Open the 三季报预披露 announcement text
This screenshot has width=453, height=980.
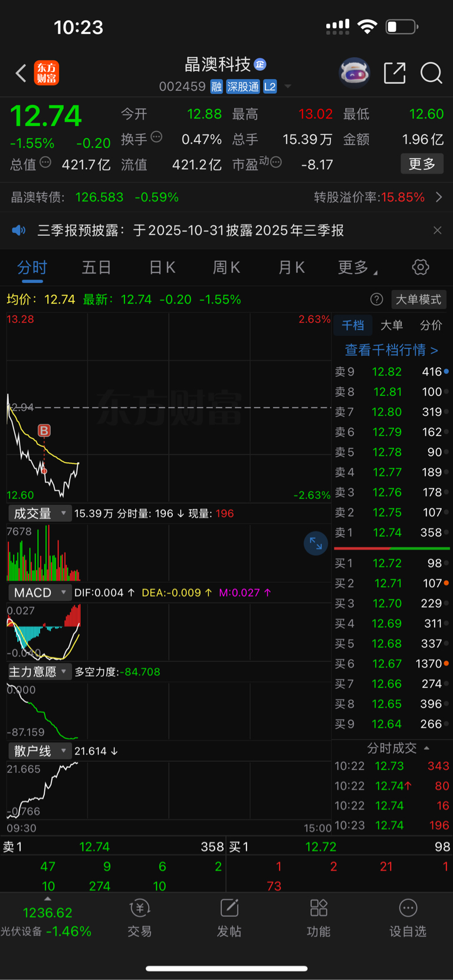191,230
